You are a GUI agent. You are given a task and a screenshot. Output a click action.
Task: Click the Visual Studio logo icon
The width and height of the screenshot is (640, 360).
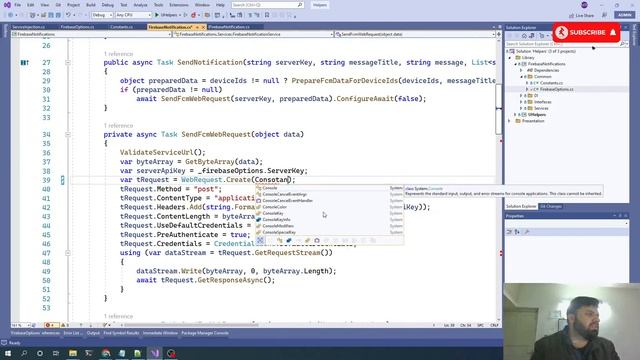[7, 5]
